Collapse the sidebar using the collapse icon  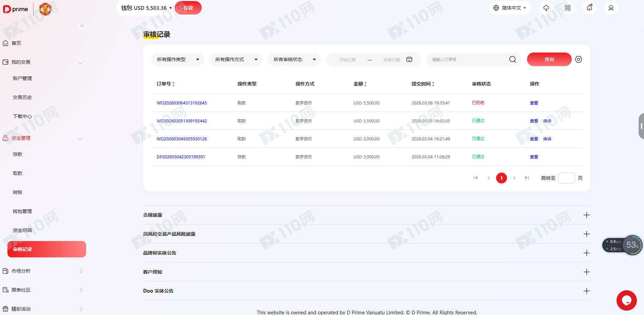coord(81,25)
